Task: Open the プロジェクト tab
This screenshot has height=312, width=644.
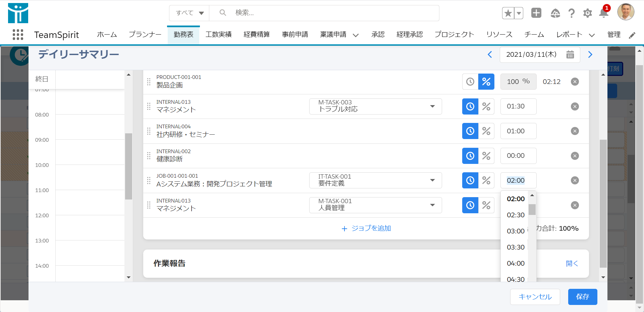Action: [x=454, y=35]
